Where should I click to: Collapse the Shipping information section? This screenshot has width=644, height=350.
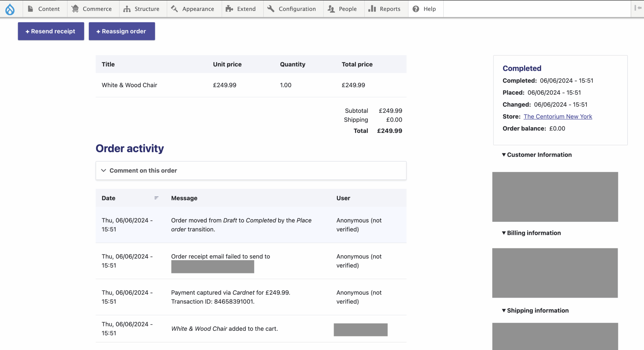[x=535, y=310]
